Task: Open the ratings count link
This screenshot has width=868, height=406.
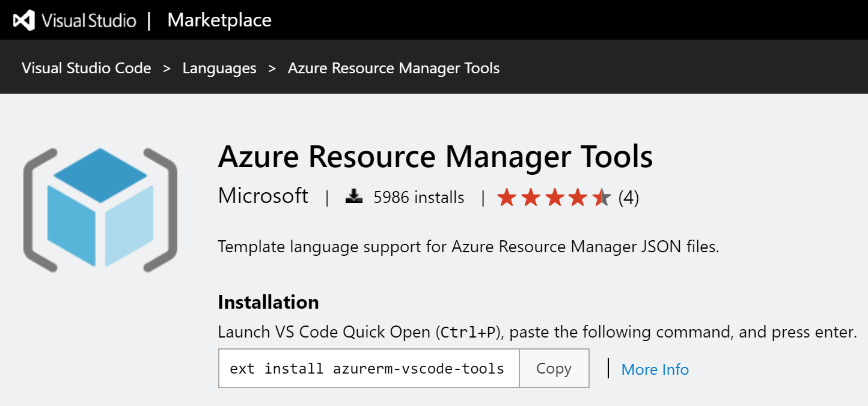Action: point(629,197)
